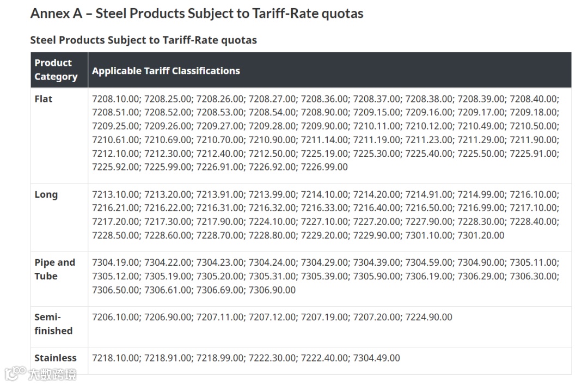Click tariff code 7208.10.00 in Flat row
This screenshot has height=385, width=588.
click(116, 99)
